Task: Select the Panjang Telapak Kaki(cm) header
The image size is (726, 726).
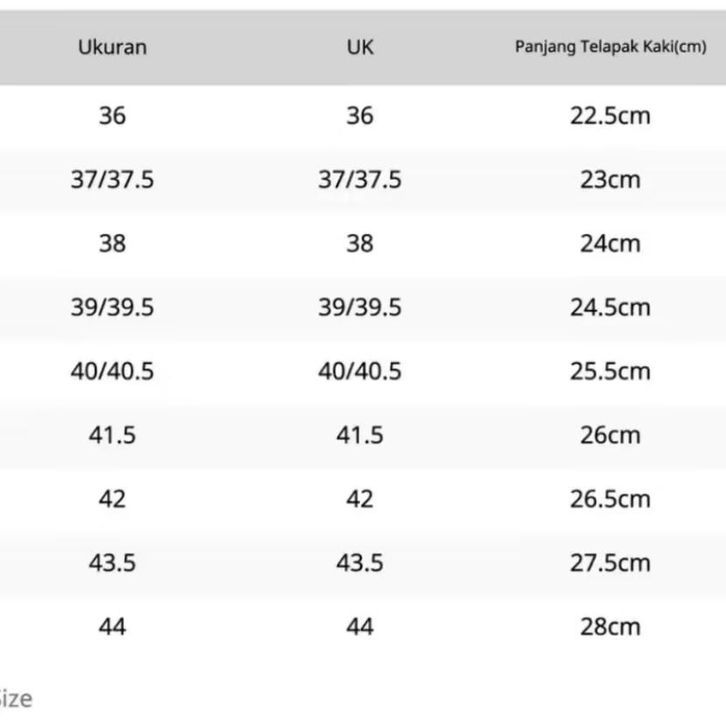Action: click(x=610, y=47)
